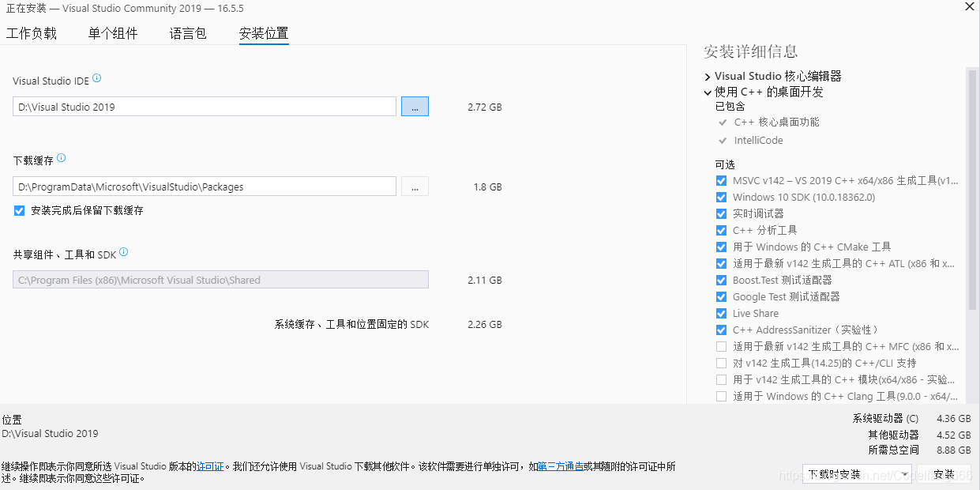Image resolution: width=980 pixels, height=490 pixels.
Task: Enable C++ Clang tools for Windows
Action: tap(721, 397)
